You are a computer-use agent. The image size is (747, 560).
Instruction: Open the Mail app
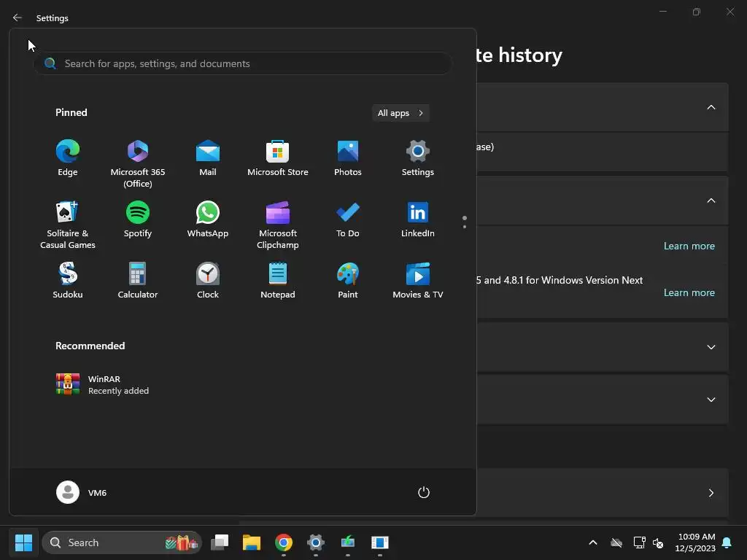pyautogui.click(x=208, y=158)
